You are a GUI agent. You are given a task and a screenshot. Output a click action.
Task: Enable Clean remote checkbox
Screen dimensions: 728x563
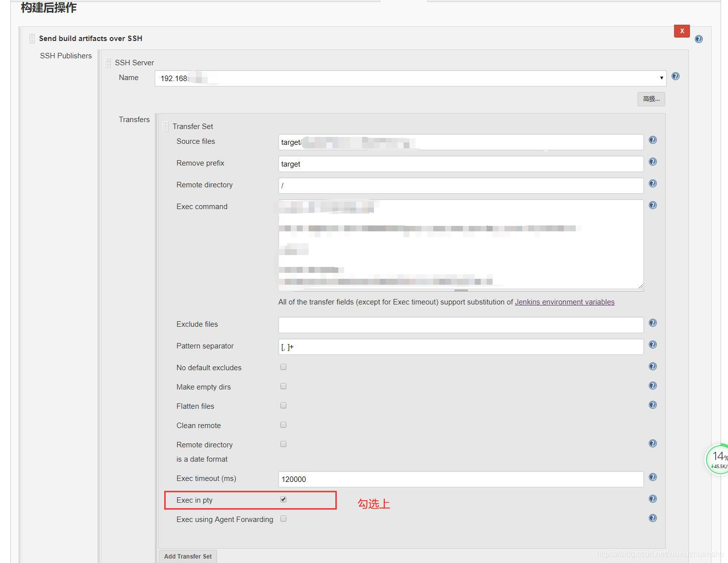283,425
